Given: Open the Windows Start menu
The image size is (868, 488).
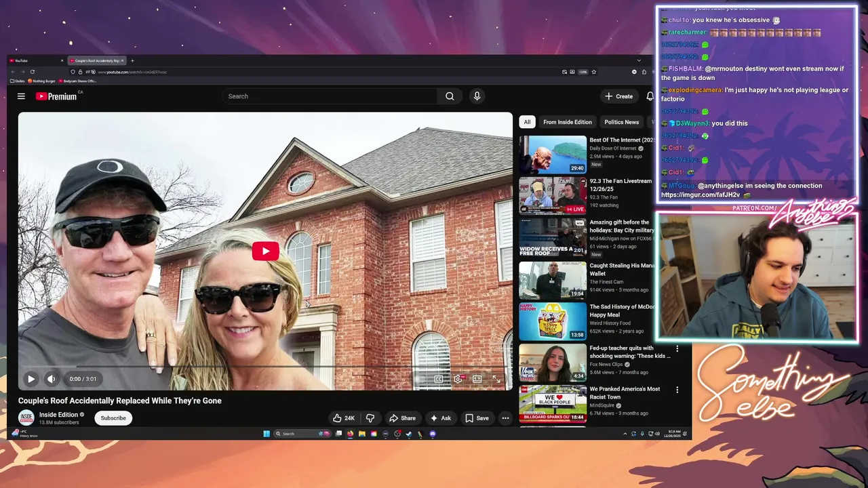Looking at the screenshot, I should click(x=267, y=434).
